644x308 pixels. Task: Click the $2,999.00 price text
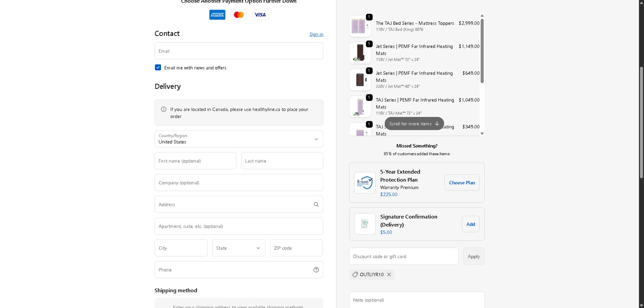click(469, 23)
